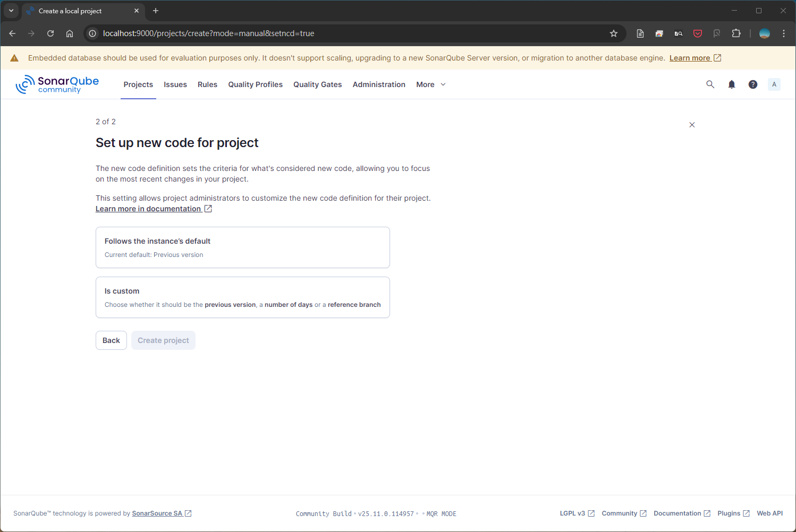Go to the Quality Profiles tab
796x532 pixels.
click(255, 84)
